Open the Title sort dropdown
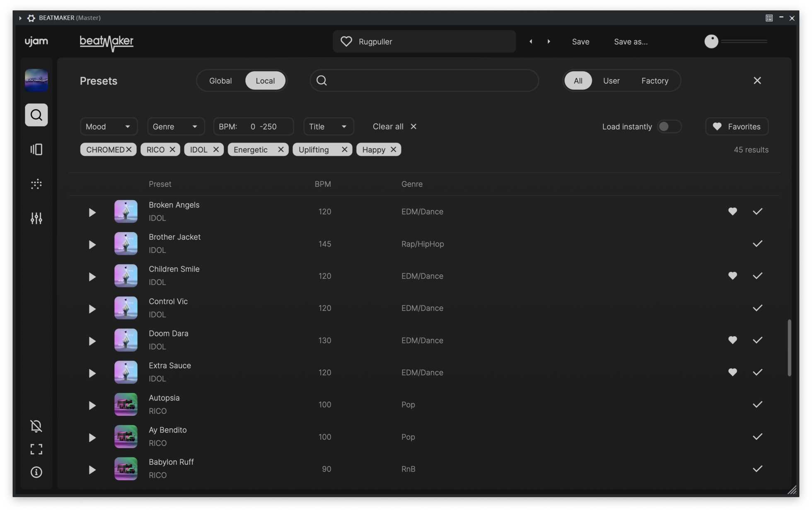Viewport: 812px width, 512px height. pos(329,126)
